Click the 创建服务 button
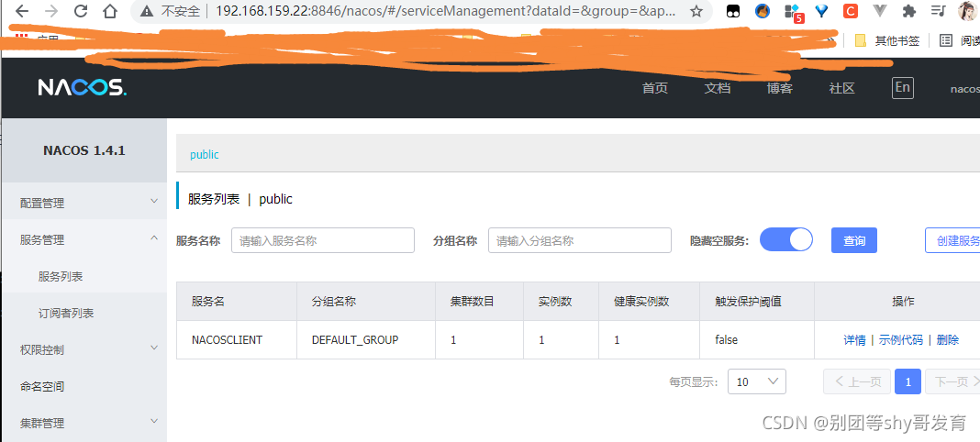980x442 pixels. tap(952, 240)
